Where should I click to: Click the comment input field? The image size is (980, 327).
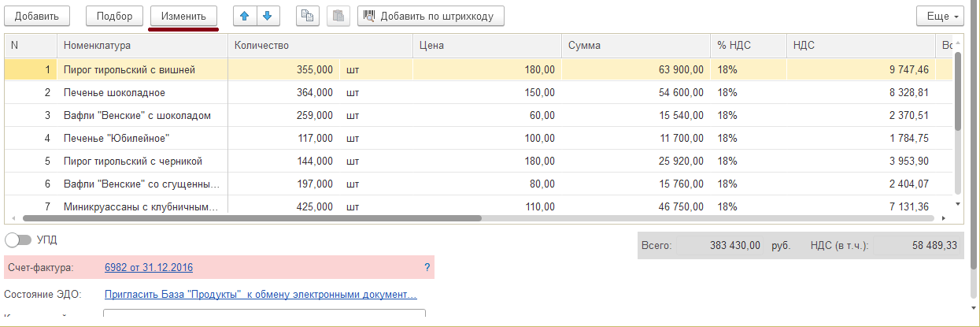(x=264, y=314)
